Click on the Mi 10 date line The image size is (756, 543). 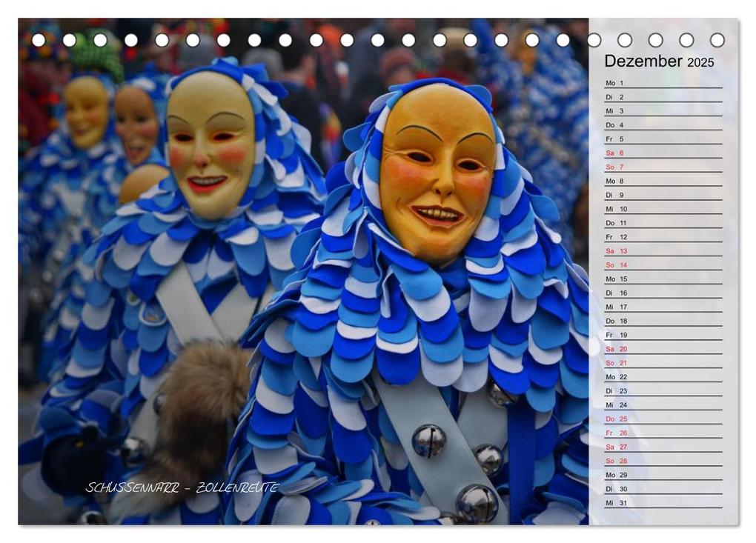[662, 209]
